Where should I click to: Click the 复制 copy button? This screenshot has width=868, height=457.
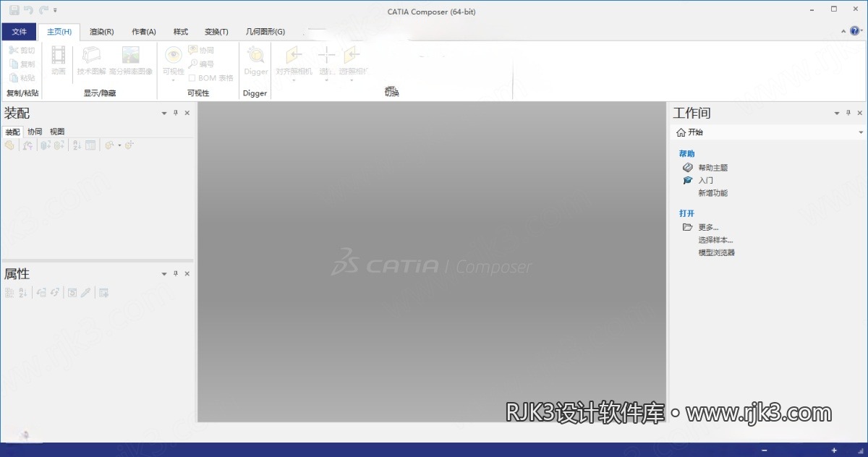tap(22, 64)
